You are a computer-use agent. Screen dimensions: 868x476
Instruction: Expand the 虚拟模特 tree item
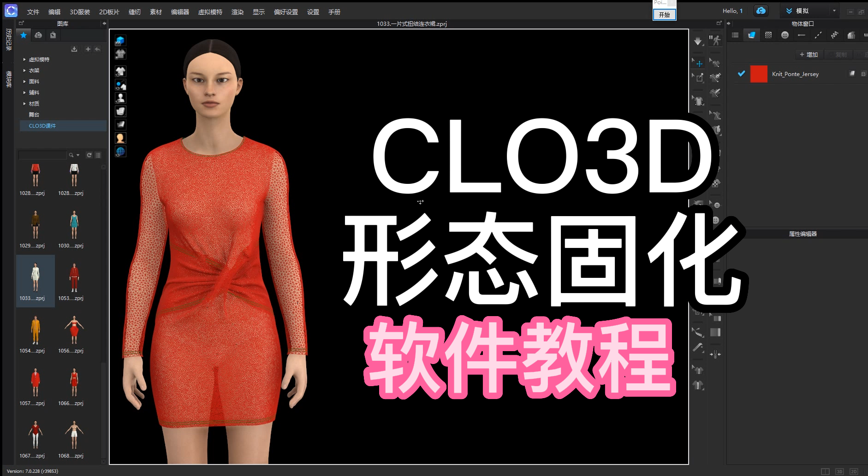pos(24,59)
